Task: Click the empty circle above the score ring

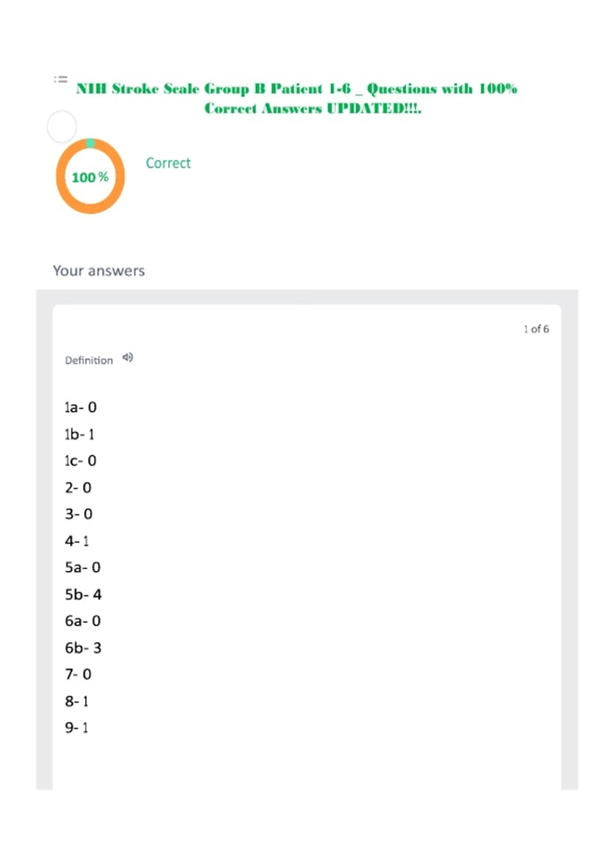Action: pyautogui.click(x=62, y=127)
